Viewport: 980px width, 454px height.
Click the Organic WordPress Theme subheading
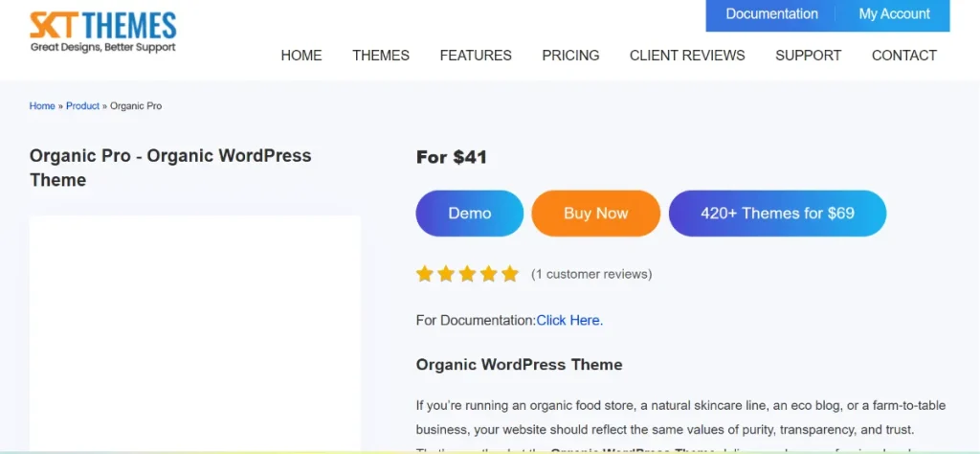pos(519,365)
